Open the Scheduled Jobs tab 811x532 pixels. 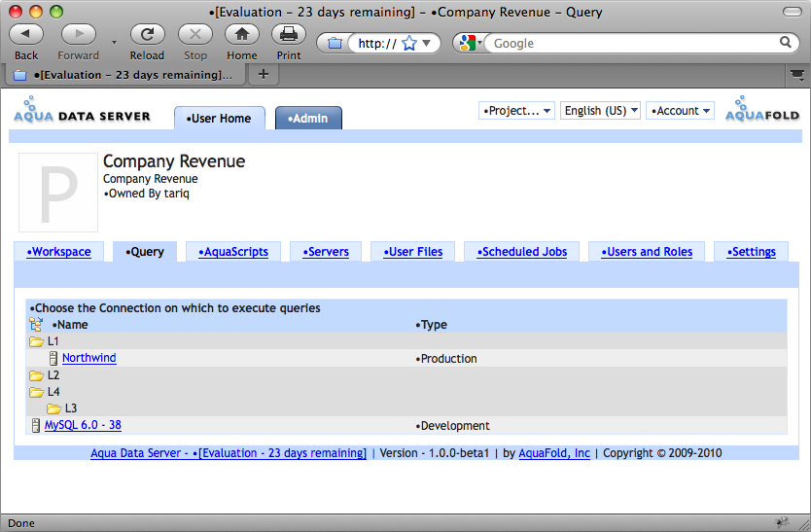522,252
